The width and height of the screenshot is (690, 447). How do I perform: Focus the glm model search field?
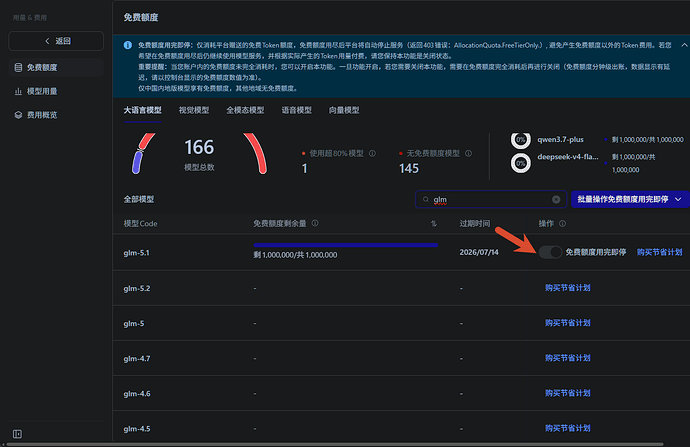[x=491, y=199]
